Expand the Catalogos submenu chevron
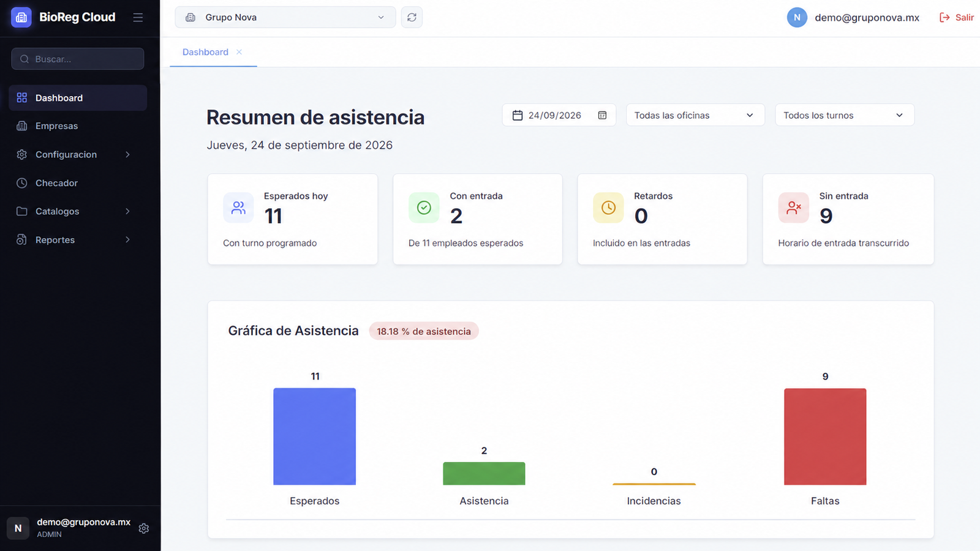The image size is (980, 551). click(x=127, y=211)
